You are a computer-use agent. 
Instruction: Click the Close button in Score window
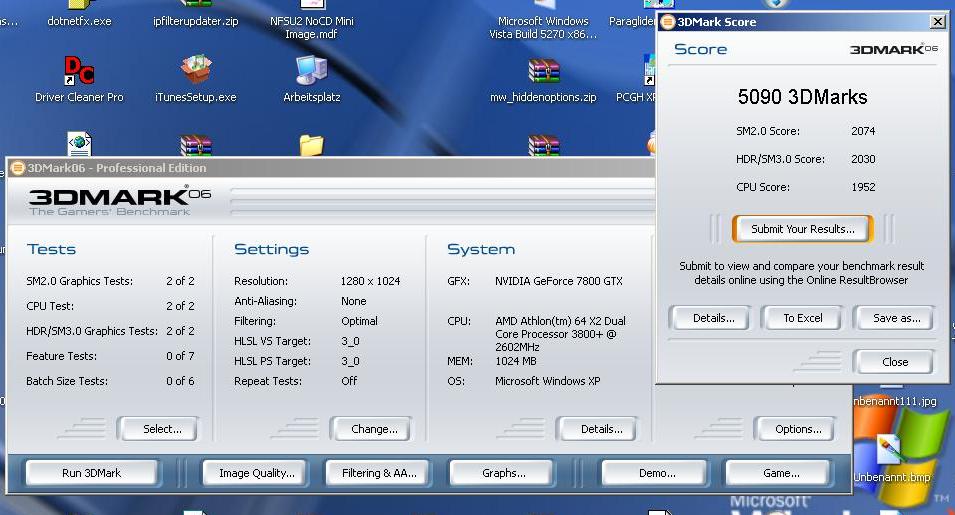click(x=895, y=362)
